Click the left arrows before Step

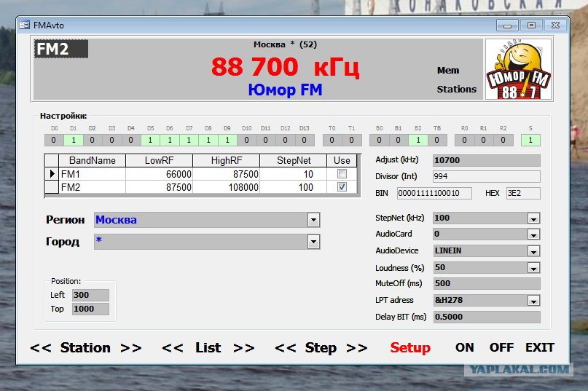(286, 348)
